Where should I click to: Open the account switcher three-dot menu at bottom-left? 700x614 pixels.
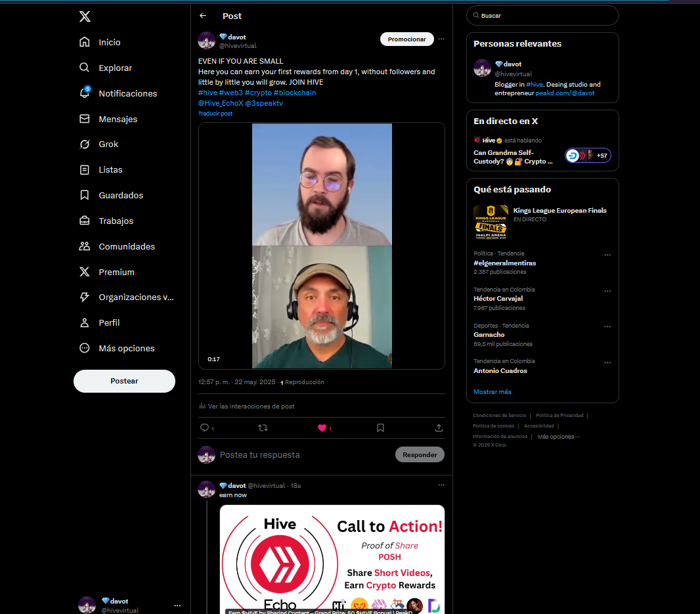tap(177, 605)
